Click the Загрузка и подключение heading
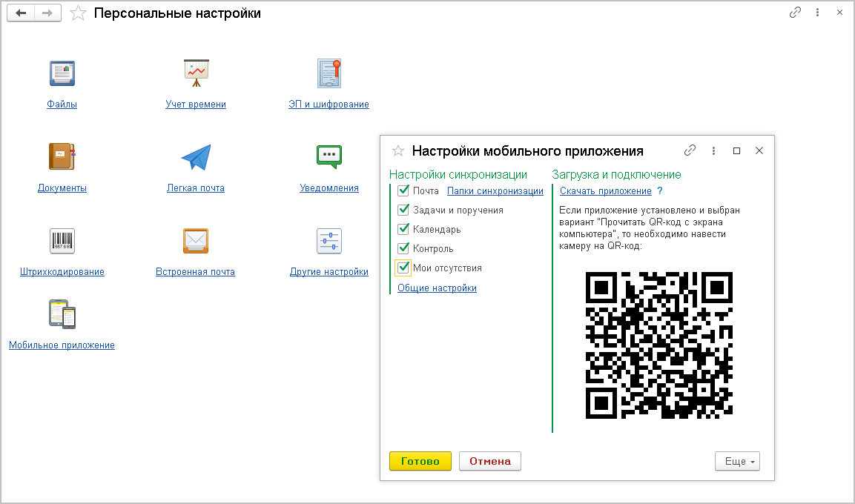Image resolution: width=855 pixels, height=504 pixels. click(617, 174)
